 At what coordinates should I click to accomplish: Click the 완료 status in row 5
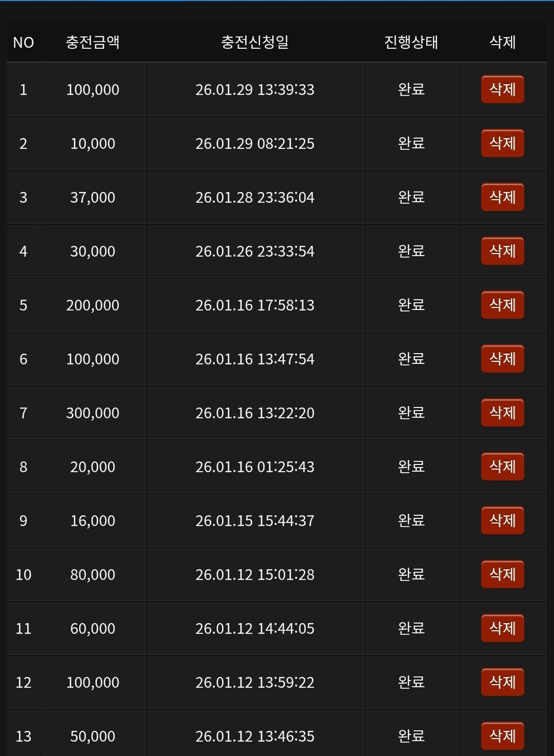(x=411, y=305)
